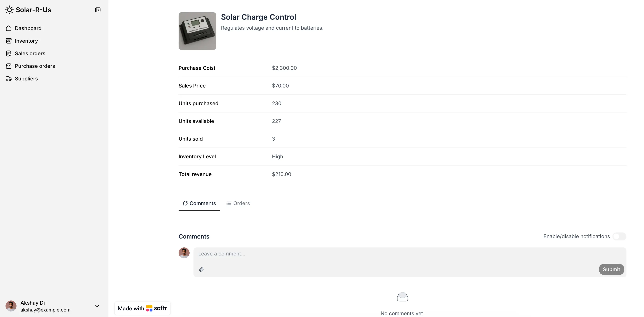Open Purchase orders from the sidebar
The image size is (644, 317).
pyautogui.click(x=35, y=66)
